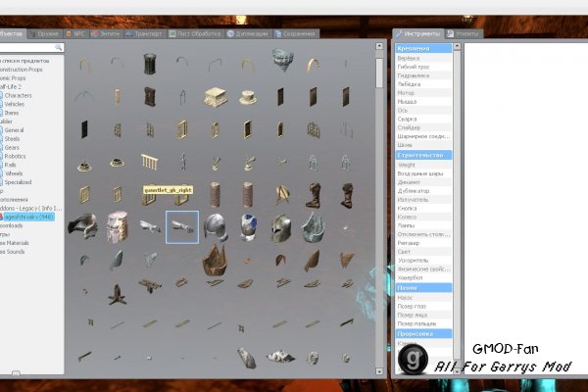Image resolution: width=588 pixels, height=392 pixels.
Task: Open the Specialized spawn list
Action: tap(18, 182)
